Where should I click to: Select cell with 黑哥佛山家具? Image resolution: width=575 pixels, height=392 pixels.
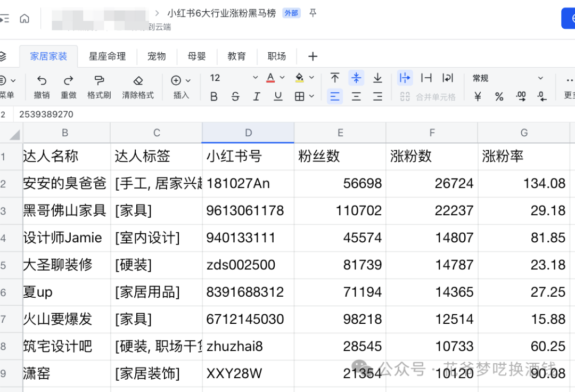[67, 211]
